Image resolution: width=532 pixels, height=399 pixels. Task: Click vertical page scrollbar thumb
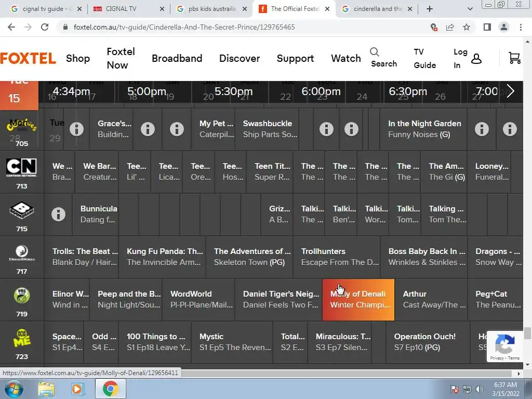(527, 333)
